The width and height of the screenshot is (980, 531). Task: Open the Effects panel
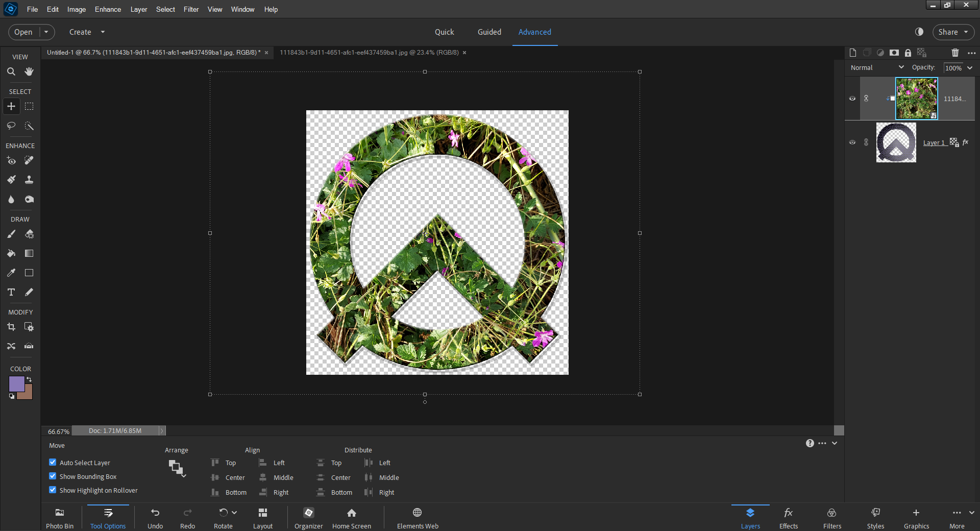pyautogui.click(x=788, y=517)
